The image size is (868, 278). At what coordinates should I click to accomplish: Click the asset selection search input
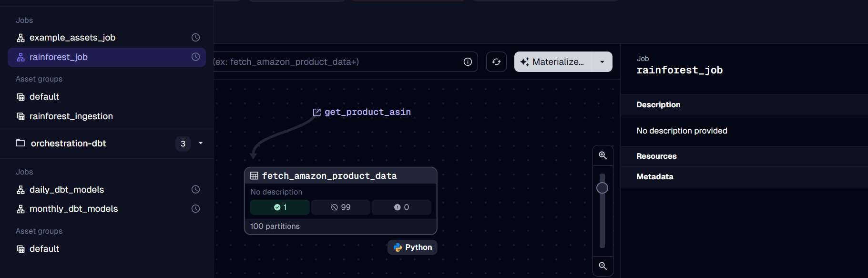[x=334, y=62]
